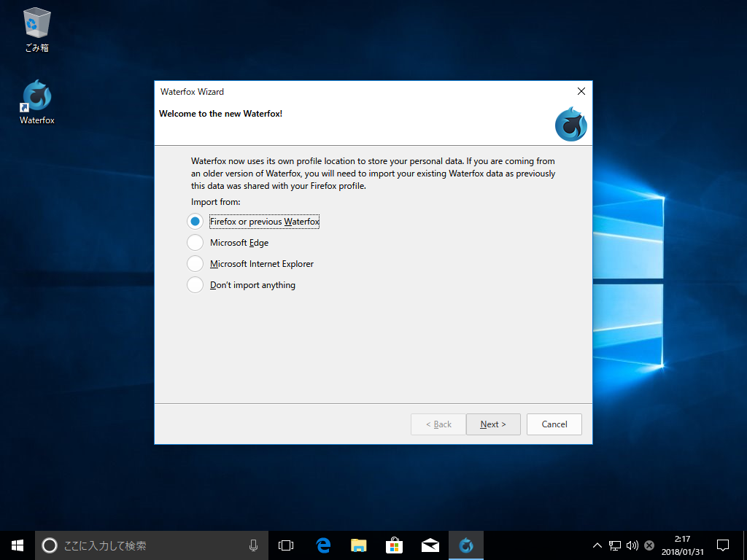Select the Waterfox desktop shortcut icon
Viewport: 747px width, 560px height.
click(x=36, y=102)
